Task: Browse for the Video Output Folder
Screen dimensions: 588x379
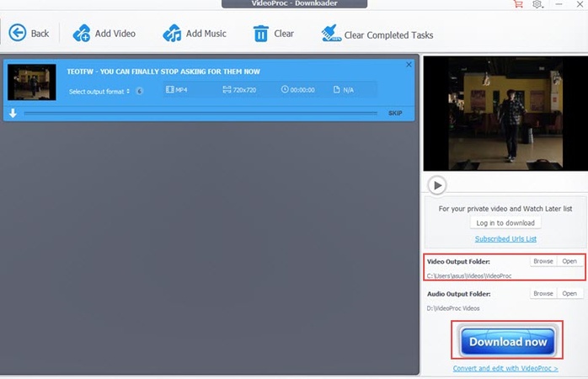Action: [x=543, y=261]
